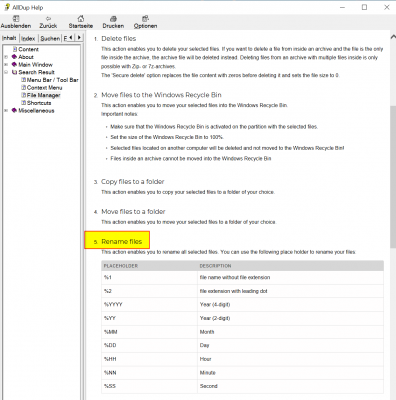The height and width of the screenshot is (400, 396).
Task: Expand the Miscellaneous tree node
Action: click(x=6, y=110)
